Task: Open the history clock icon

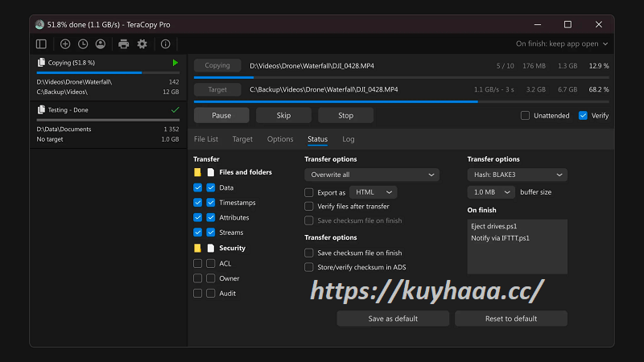Action: point(83,44)
